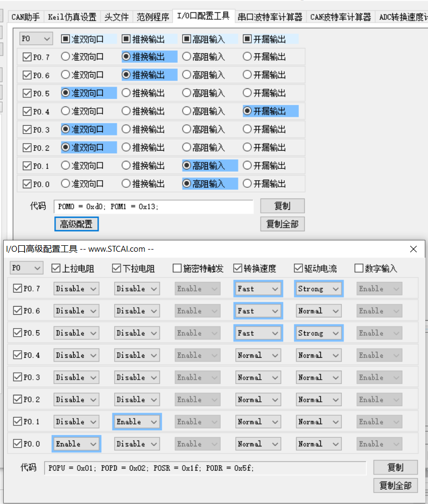428x504 pixels.
Task: Set all pins to 开漏输出 via header checkbox
Action: (x=247, y=39)
